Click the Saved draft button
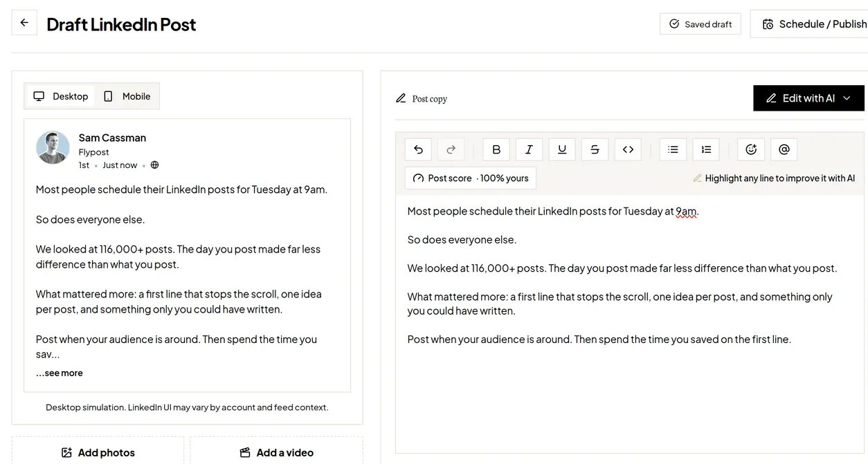This screenshot has width=868, height=464. tap(700, 24)
